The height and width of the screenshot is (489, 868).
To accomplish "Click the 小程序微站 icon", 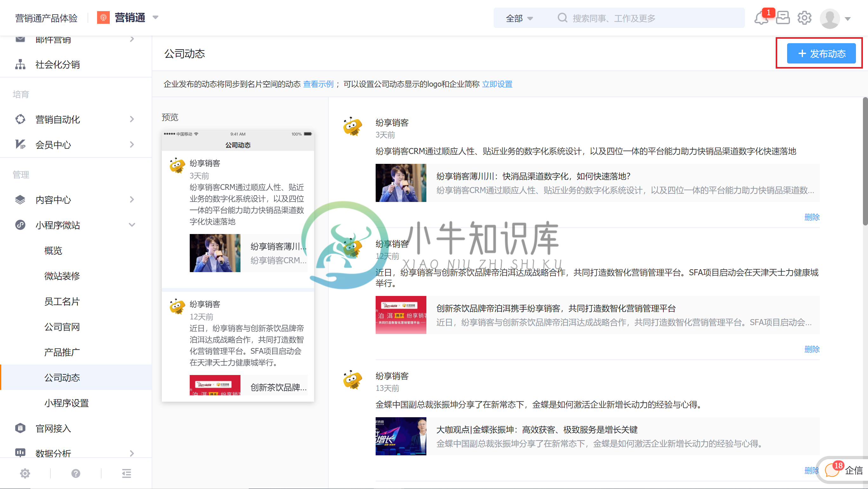I will pos(20,224).
